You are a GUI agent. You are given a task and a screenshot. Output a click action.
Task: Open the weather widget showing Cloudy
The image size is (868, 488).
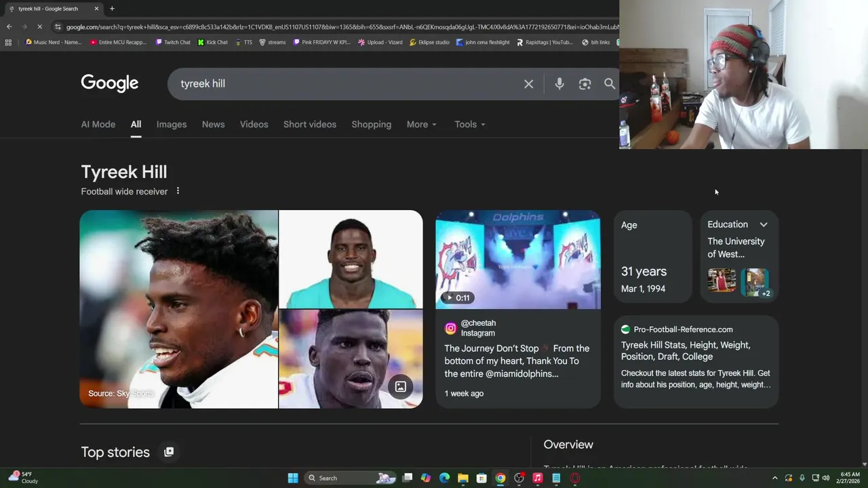[x=22, y=478]
